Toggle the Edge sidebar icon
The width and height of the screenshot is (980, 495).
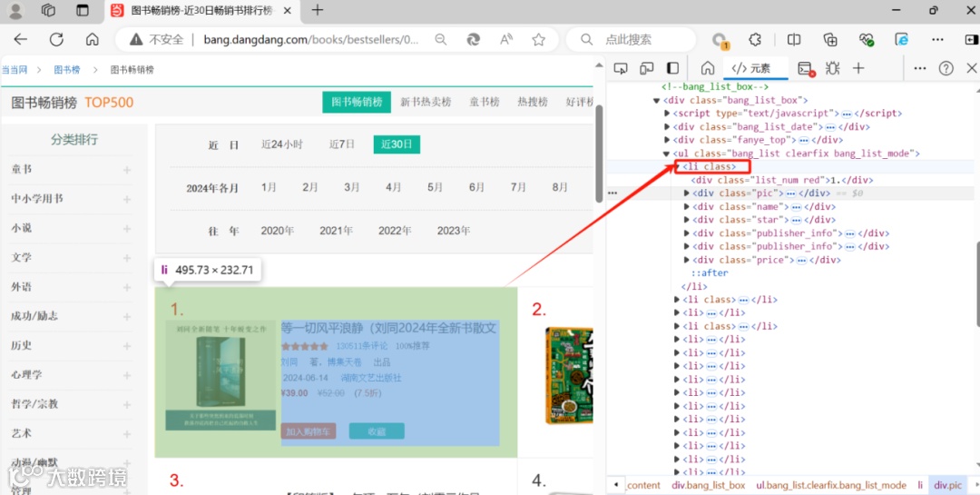click(x=972, y=39)
